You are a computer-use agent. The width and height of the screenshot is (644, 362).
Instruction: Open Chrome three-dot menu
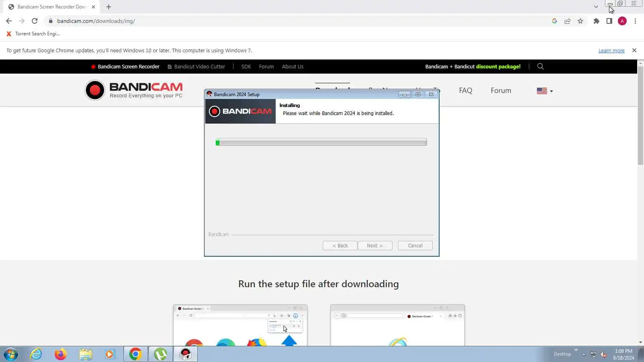(x=635, y=21)
